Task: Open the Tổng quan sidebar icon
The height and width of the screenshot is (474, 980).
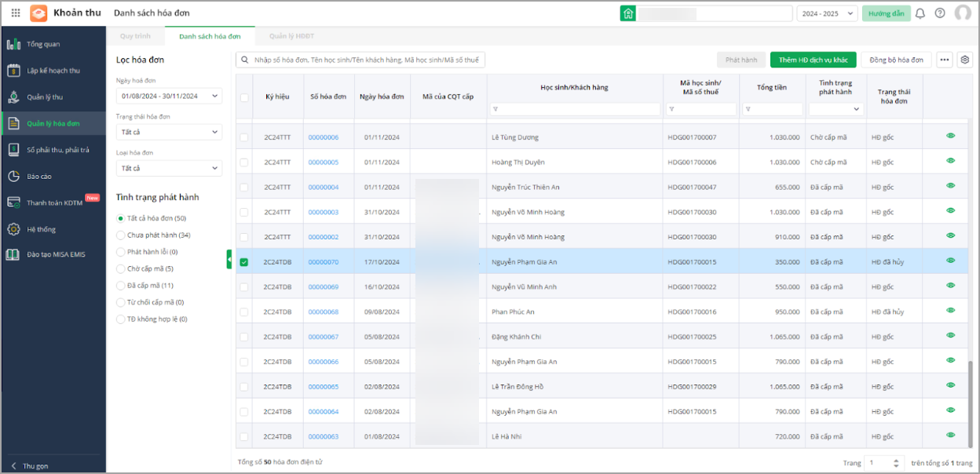Action: pyautogui.click(x=13, y=44)
